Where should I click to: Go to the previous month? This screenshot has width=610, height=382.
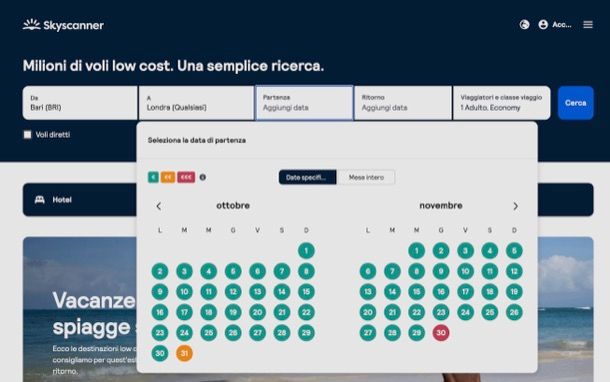tap(159, 206)
